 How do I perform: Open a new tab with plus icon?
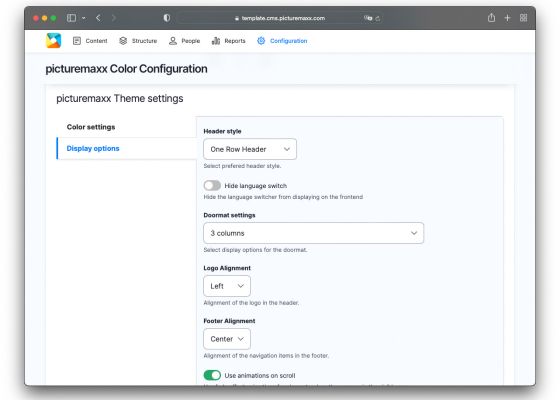(x=507, y=18)
